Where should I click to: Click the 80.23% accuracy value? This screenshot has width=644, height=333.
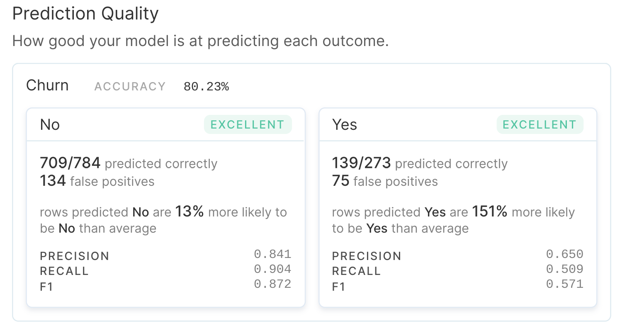(206, 87)
